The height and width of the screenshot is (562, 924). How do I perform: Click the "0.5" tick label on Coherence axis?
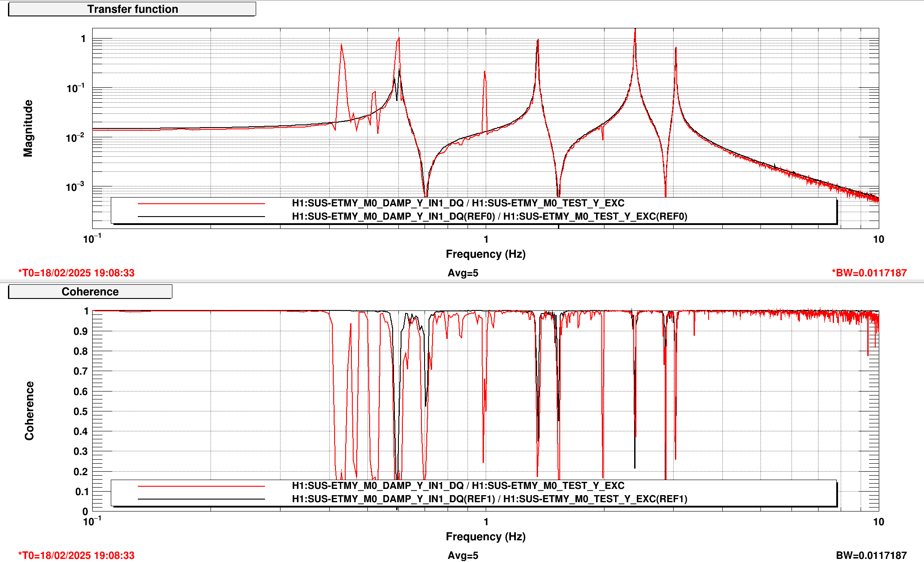coord(81,411)
